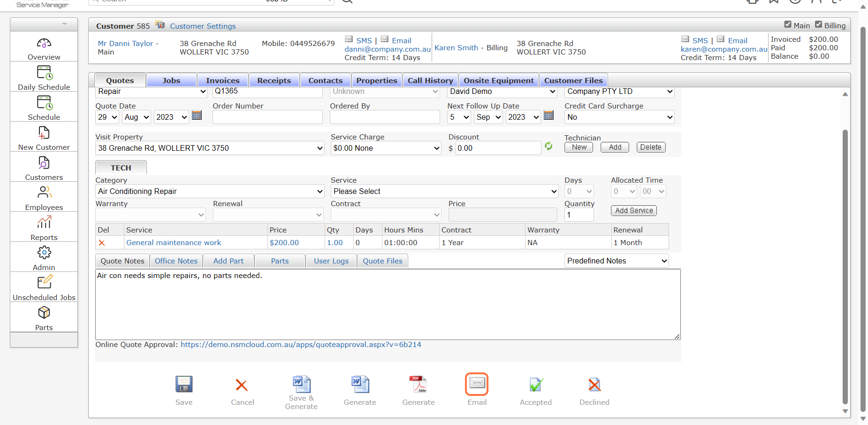This screenshot has height=425, width=868.
Task: Open the Customer Settings link
Action: point(203,26)
